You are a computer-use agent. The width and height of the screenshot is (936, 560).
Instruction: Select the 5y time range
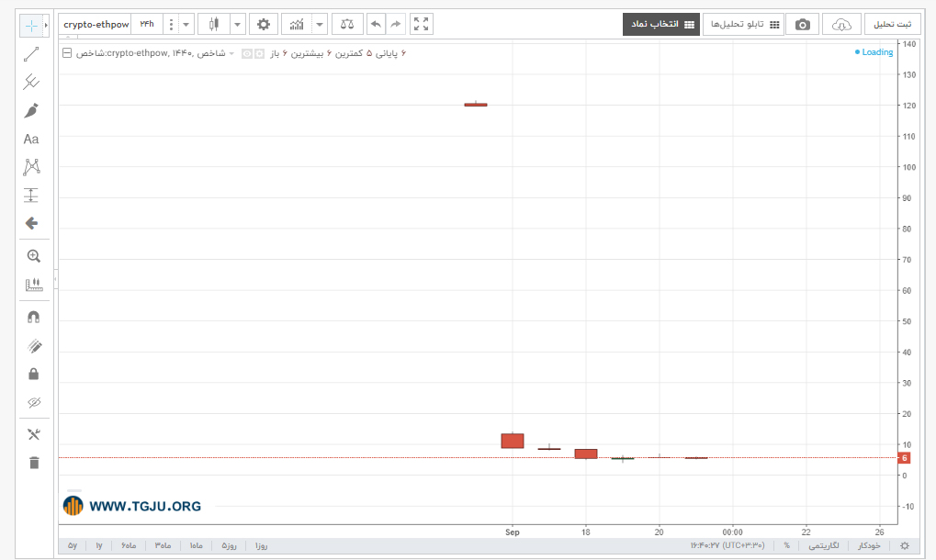pos(73,545)
